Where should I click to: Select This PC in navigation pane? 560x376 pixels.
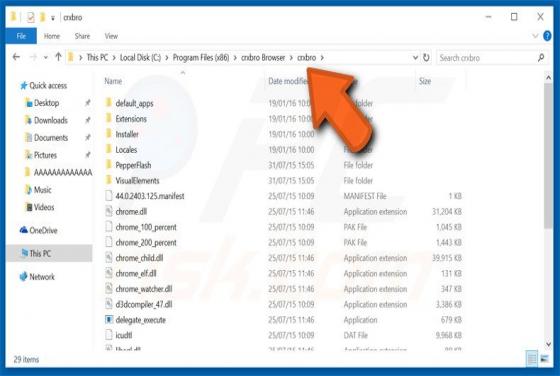pos(49,254)
